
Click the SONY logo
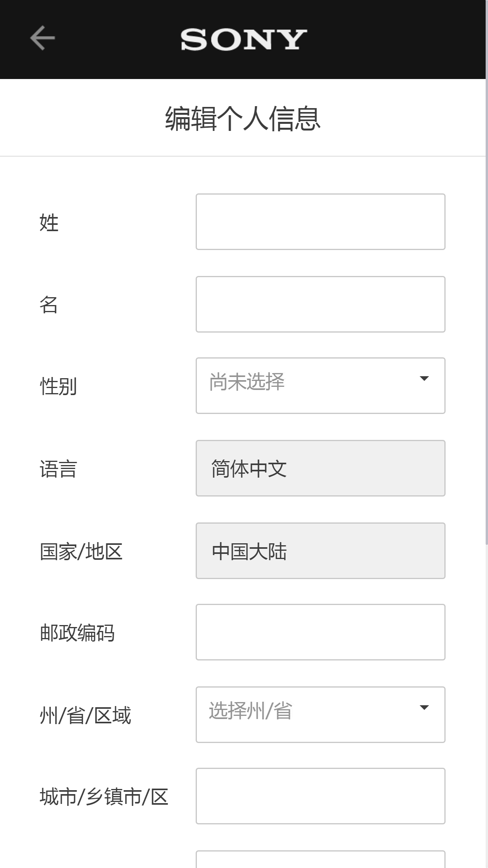coord(244,39)
